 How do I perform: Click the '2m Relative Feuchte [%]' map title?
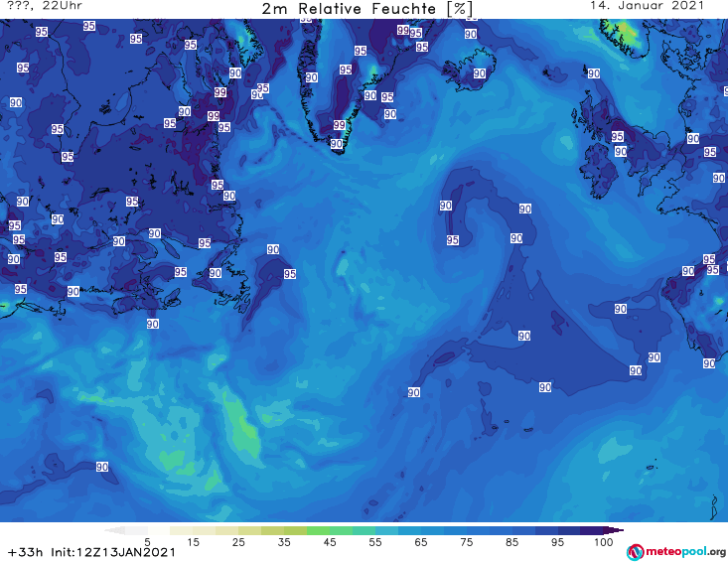pyautogui.click(x=367, y=9)
